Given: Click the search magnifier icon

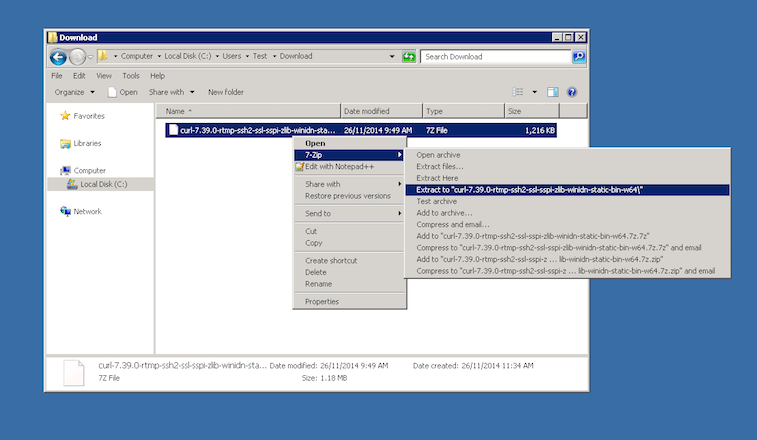Looking at the screenshot, I should point(578,57).
